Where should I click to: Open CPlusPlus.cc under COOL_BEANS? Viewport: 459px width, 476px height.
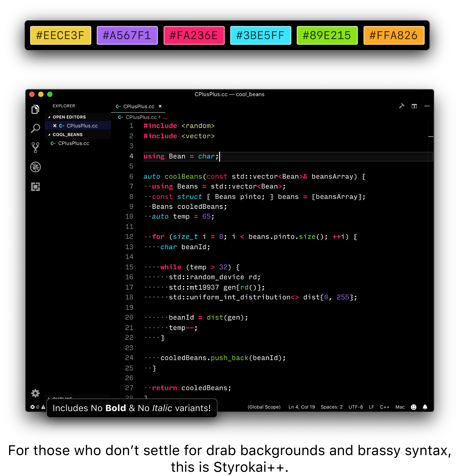coord(73,143)
